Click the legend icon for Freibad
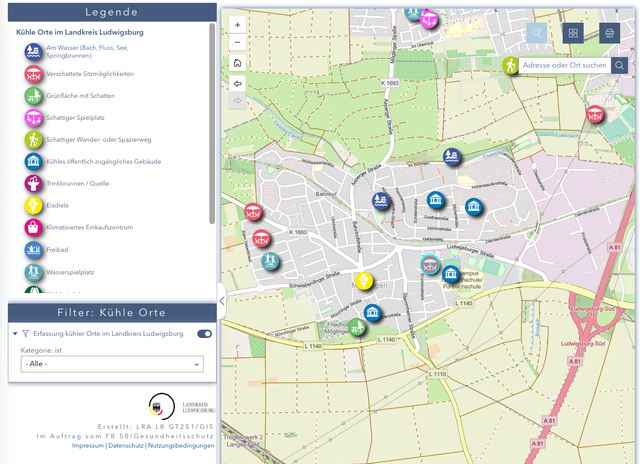The image size is (640, 464). pyautogui.click(x=33, y=250)
